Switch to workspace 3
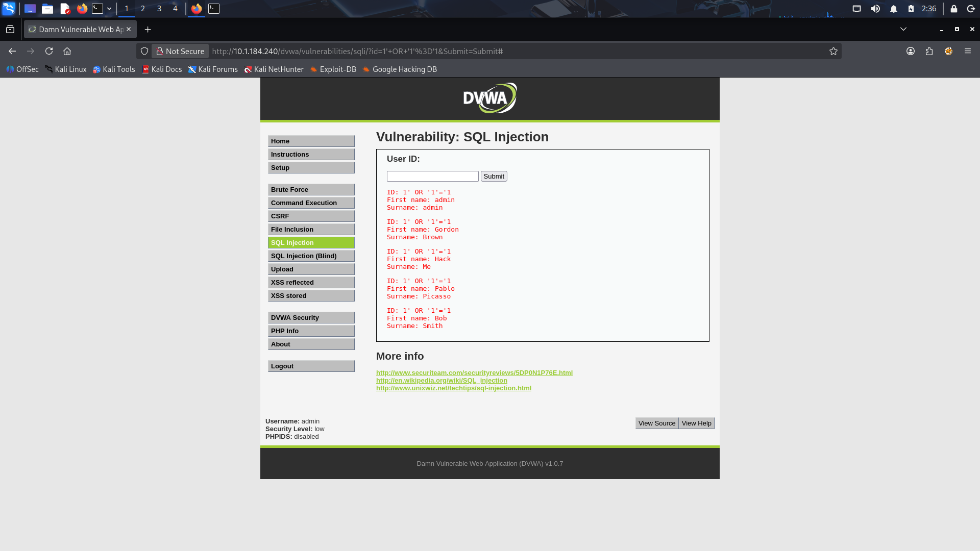The height and width of the screenshot is (551, 980). click(x=159, y=9)
